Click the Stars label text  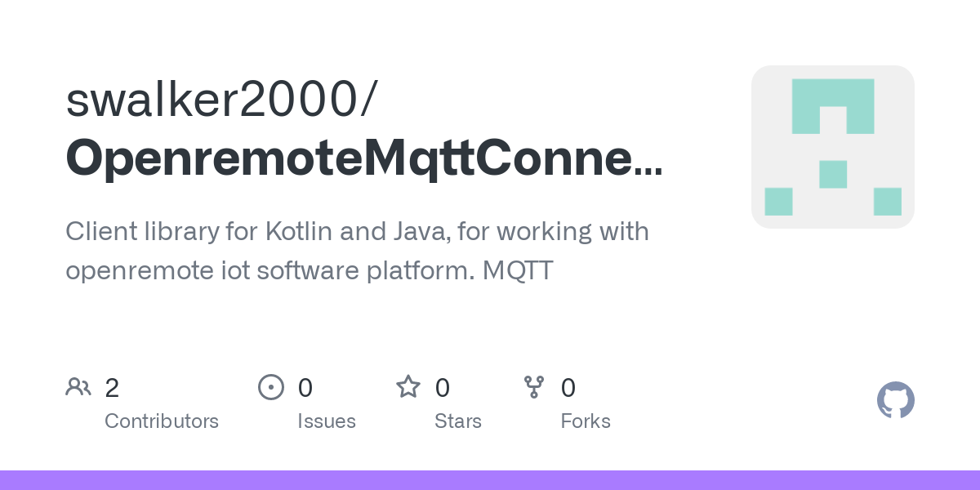pyautogui.click(x=458, y=421)
